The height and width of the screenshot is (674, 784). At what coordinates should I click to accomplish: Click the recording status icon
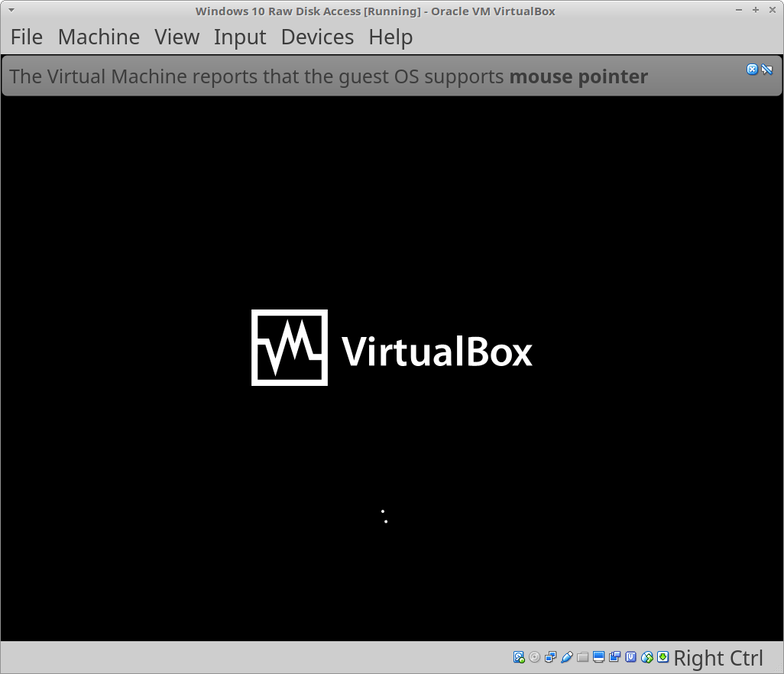pos(615,657)
